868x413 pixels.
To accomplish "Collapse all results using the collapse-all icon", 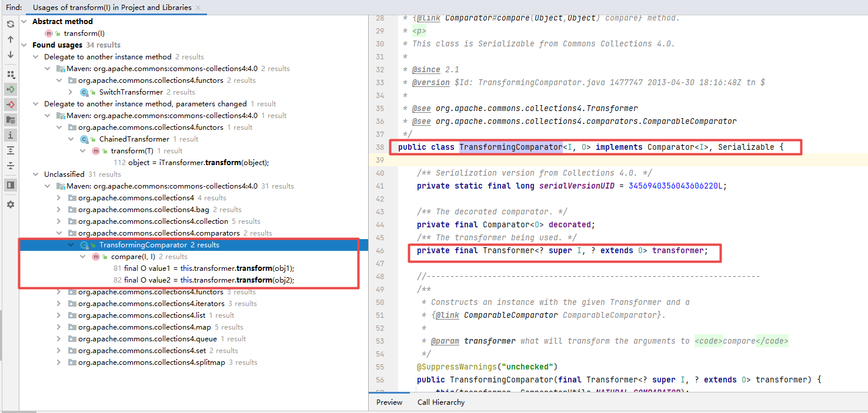I will [11, 165].
